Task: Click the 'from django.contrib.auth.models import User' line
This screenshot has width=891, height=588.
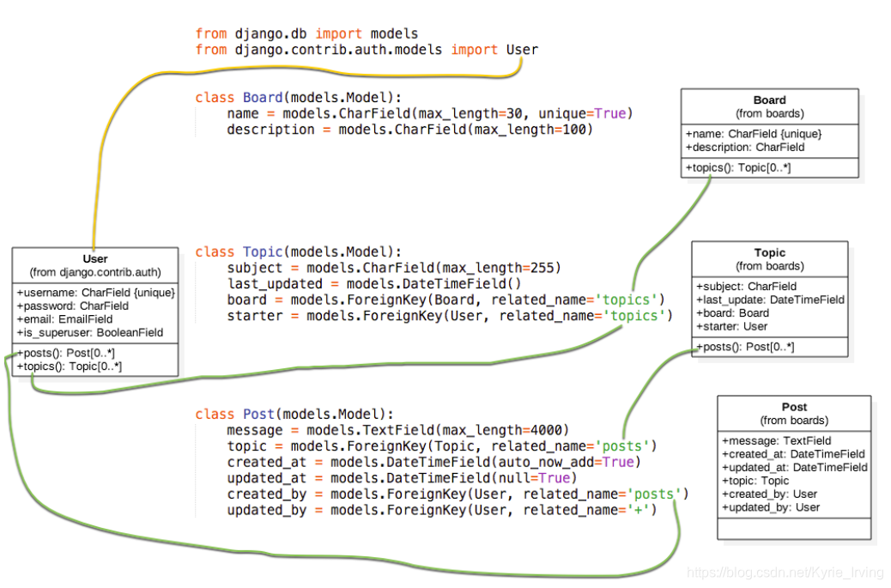Action: point(367,50)
